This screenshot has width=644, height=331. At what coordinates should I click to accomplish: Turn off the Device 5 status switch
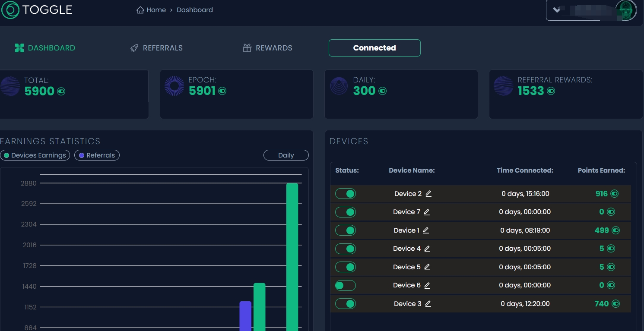pyautogui.click(x=346, y=267)
